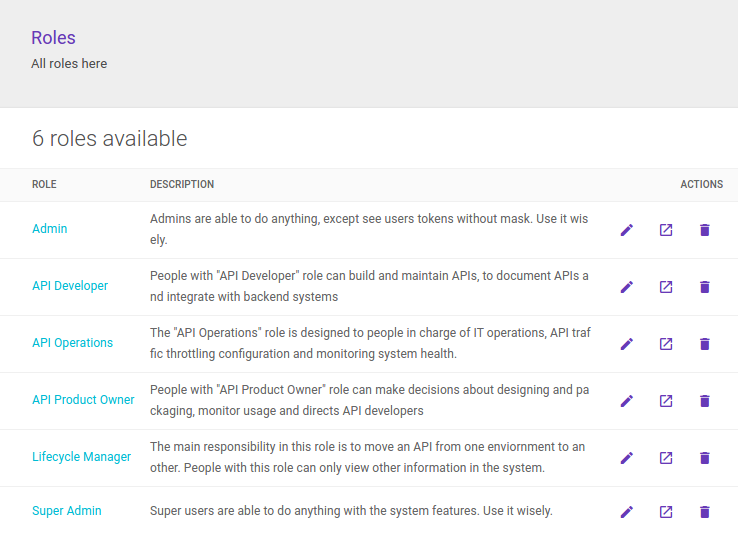
Task: Edit the API Product Owner role
Action: 627,401
